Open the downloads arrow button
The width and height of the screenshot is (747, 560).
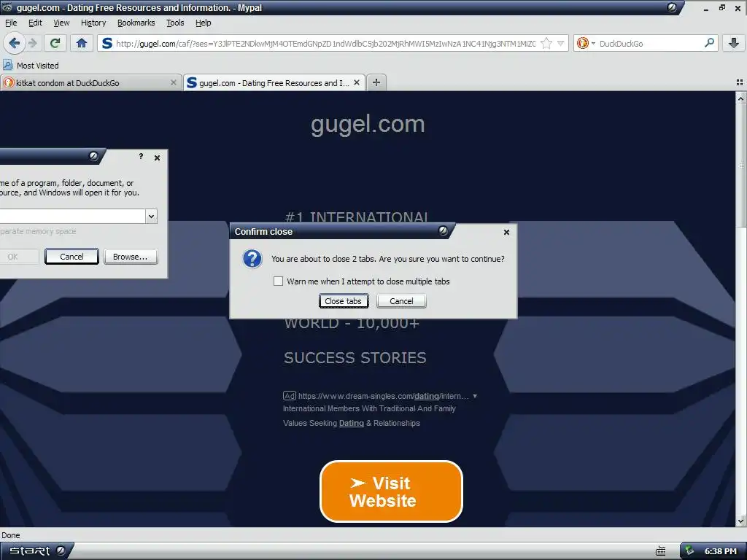tap(734, 43)
